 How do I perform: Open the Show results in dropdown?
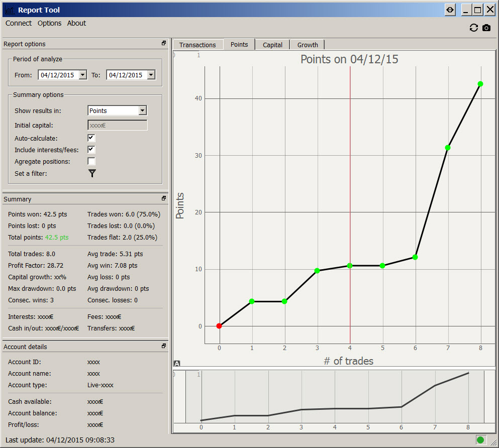pyautogui.click(x=143, y=110)
